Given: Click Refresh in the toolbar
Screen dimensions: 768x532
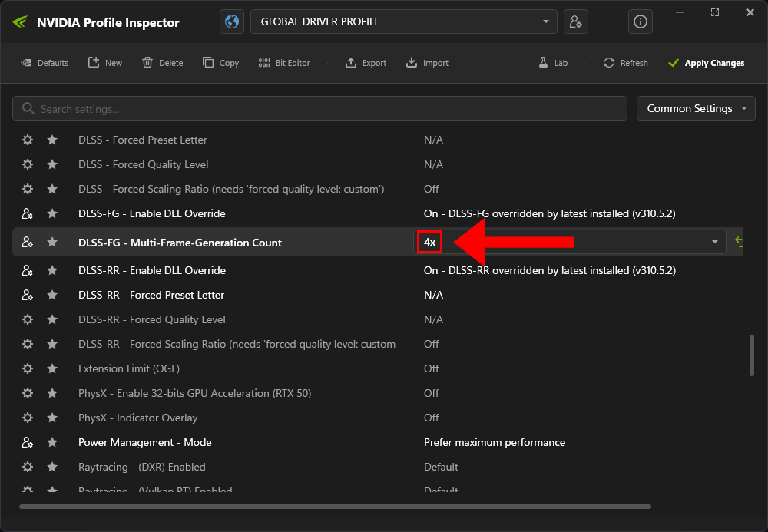Looking at the screenshot, I should [x=626, y=63].
